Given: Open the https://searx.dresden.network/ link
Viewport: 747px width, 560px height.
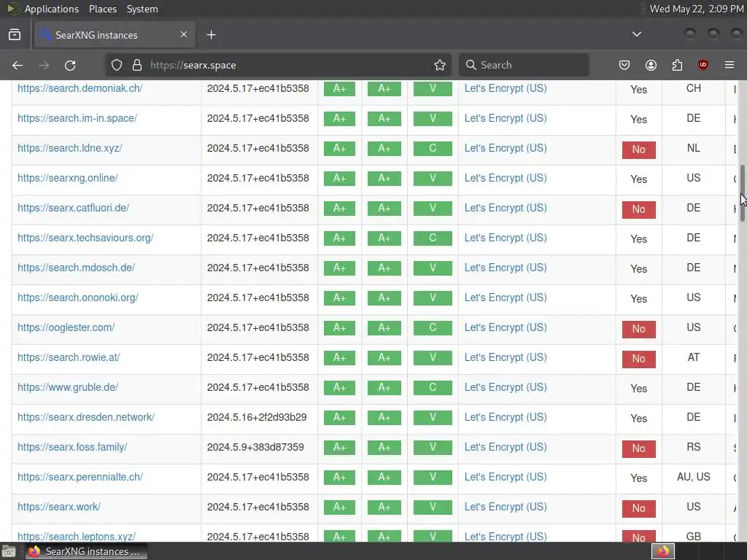Looking at the screenshot, I should (86, 417).
